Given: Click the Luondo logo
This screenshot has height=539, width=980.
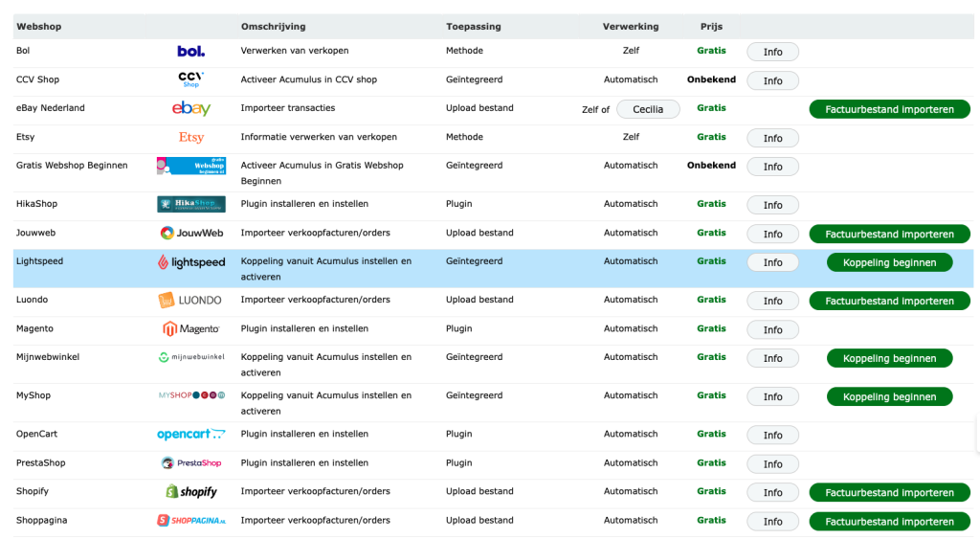Looking at the screenshot, I should [x=190, y=301].
